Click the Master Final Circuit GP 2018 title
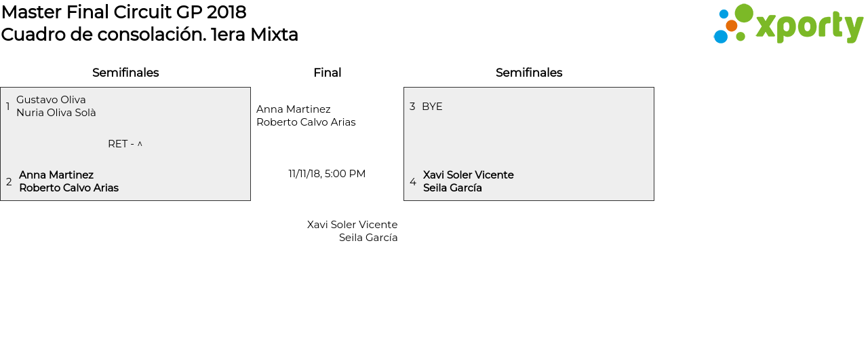 [123, 12]
